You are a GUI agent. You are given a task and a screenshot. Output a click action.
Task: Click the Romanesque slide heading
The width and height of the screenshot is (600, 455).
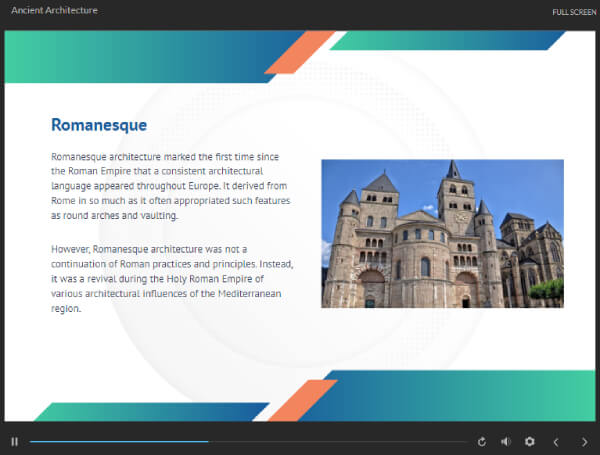click(99, 125)
